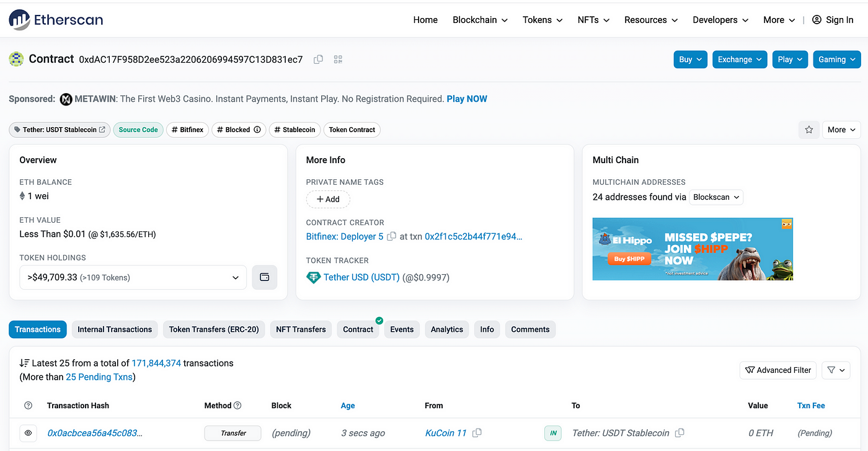Viewport: 868px width, 451px height.
Task: Add this contract to favorites via the star
Action: pos(808,130)
